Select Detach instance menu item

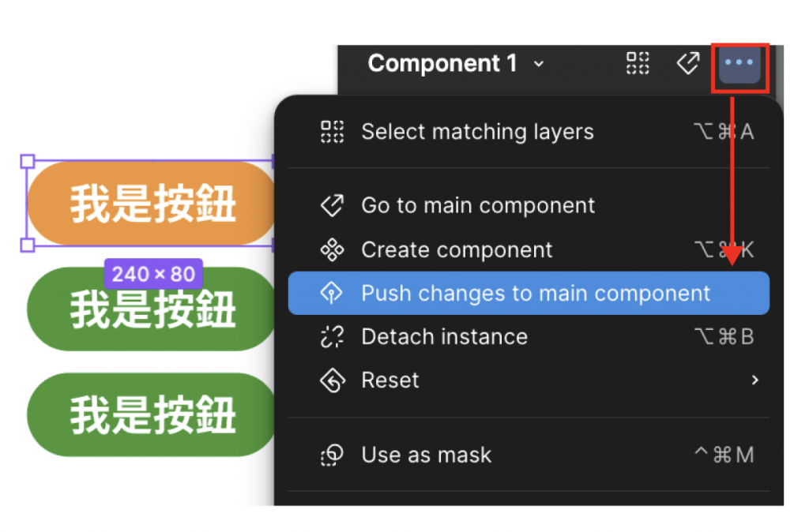(444, 337)
